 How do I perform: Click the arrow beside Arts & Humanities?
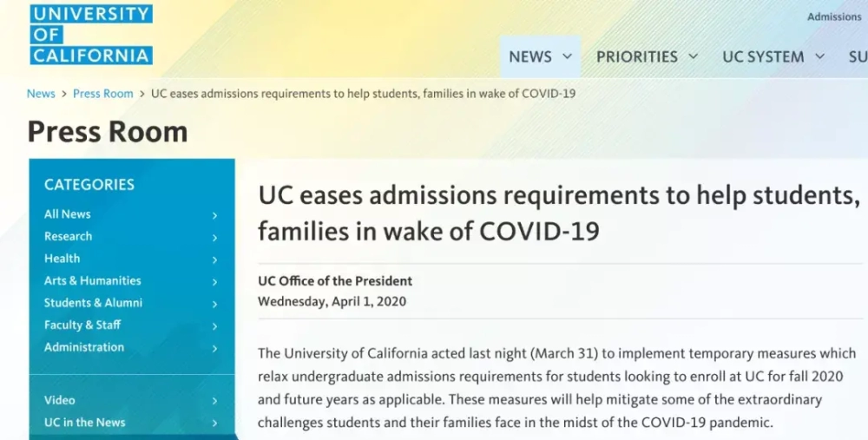point(214,282)
